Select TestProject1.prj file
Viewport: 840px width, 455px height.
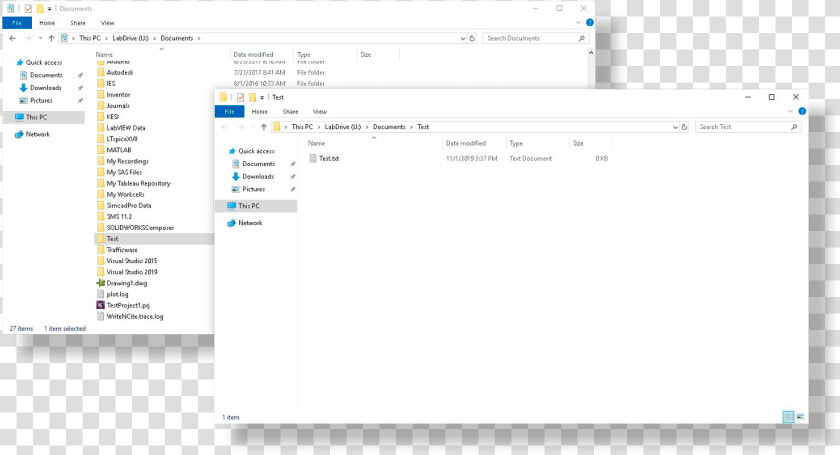coord(128,305)
